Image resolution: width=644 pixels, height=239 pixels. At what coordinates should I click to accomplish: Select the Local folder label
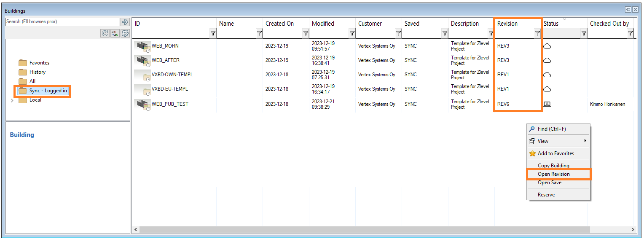pyautogui.click(x=35, y=100)
